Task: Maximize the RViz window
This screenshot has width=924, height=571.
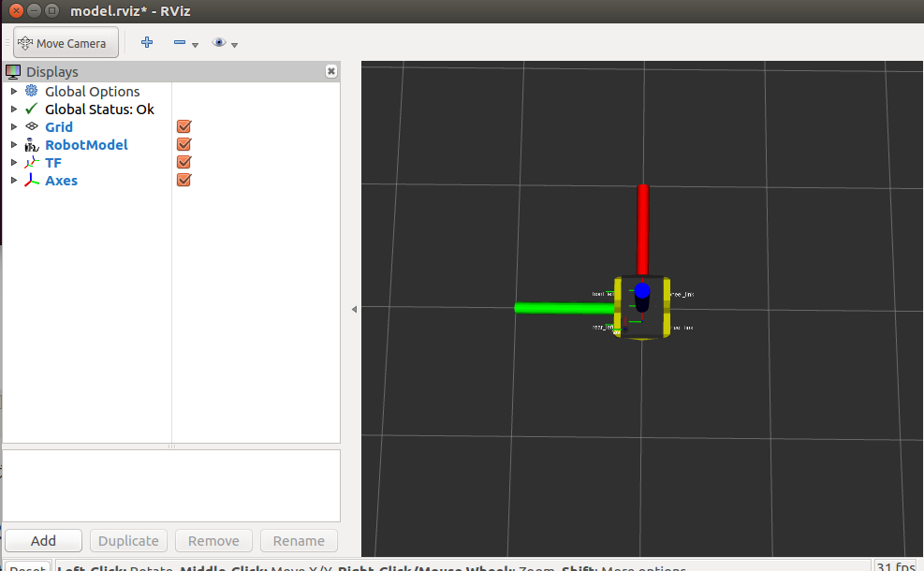Action: (x=51, y=10)
